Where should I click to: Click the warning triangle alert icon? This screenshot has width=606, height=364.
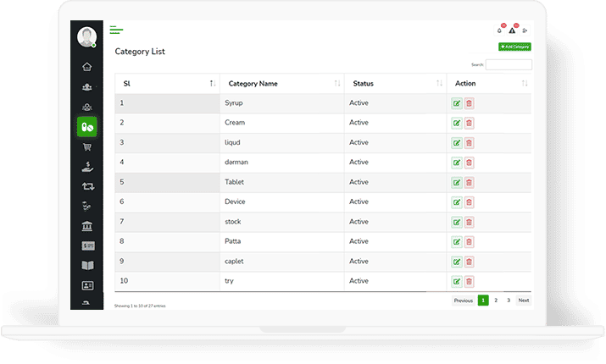(512, 30)
